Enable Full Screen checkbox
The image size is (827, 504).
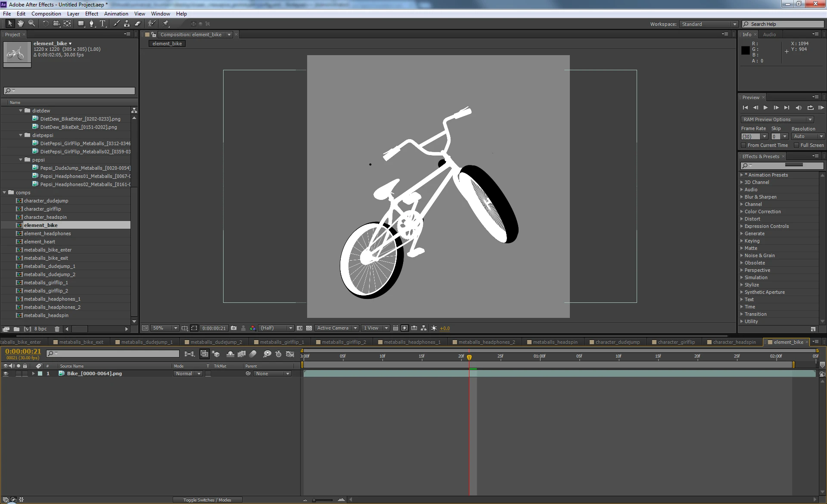coord(796,145)
